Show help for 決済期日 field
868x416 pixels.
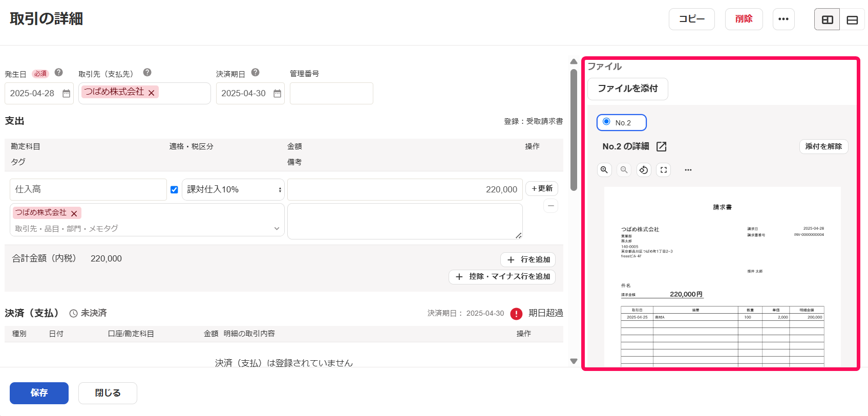coord(256,73)
